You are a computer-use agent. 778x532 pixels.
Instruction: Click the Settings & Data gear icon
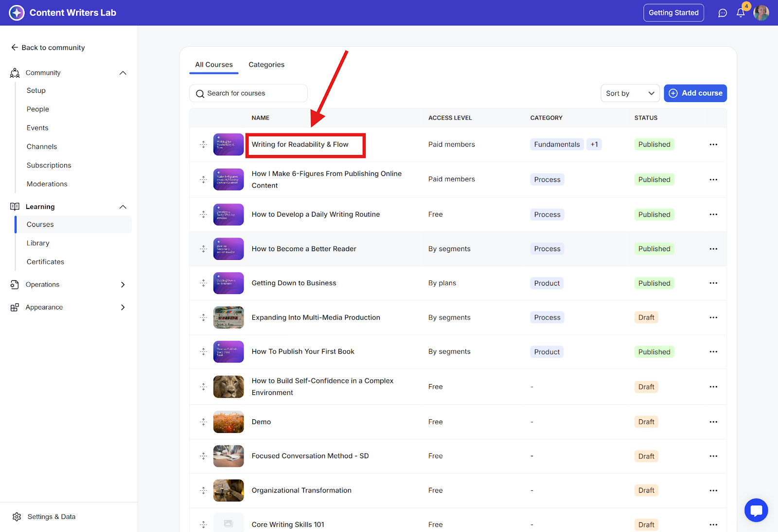(17, 516)
